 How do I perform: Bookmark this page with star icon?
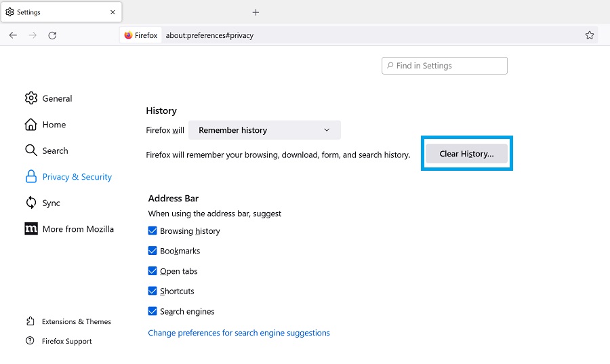(590, 35)
